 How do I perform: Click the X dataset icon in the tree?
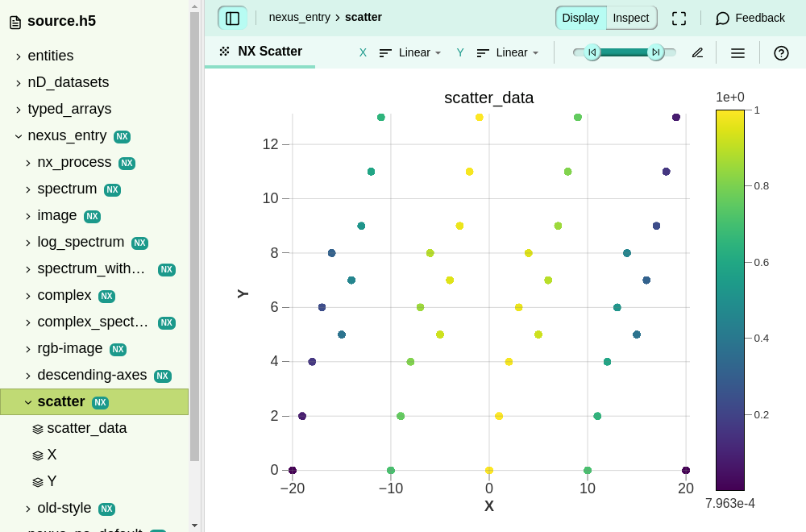pyautogui.click(x=38, y=455)
